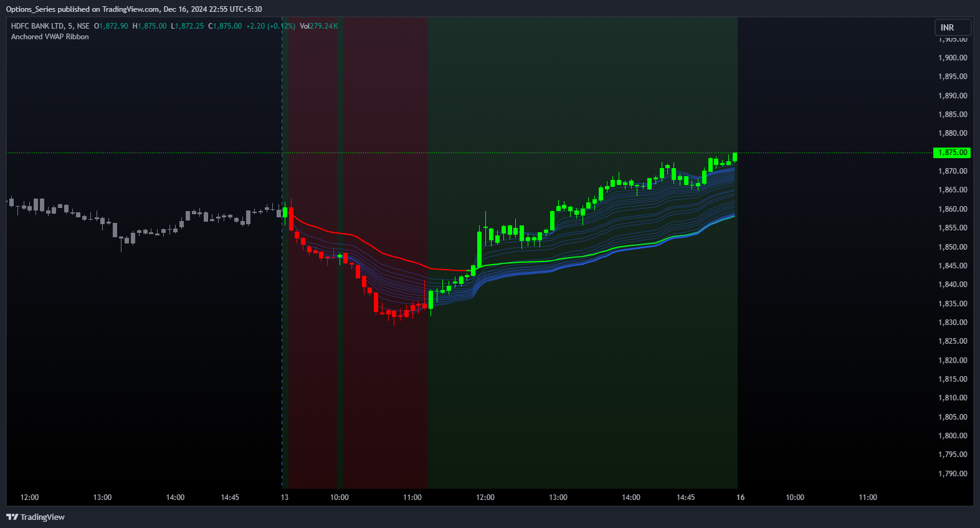The image size is (980, 528).
Task: Click the date label 13 on time axis
Action: [285, 497]
